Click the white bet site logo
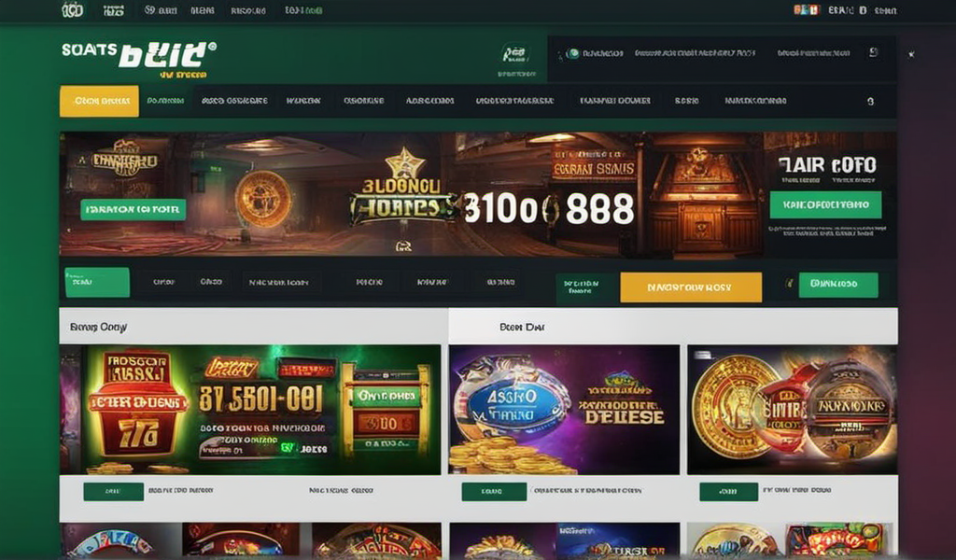956x560 pixels. (x=139, y=56)
